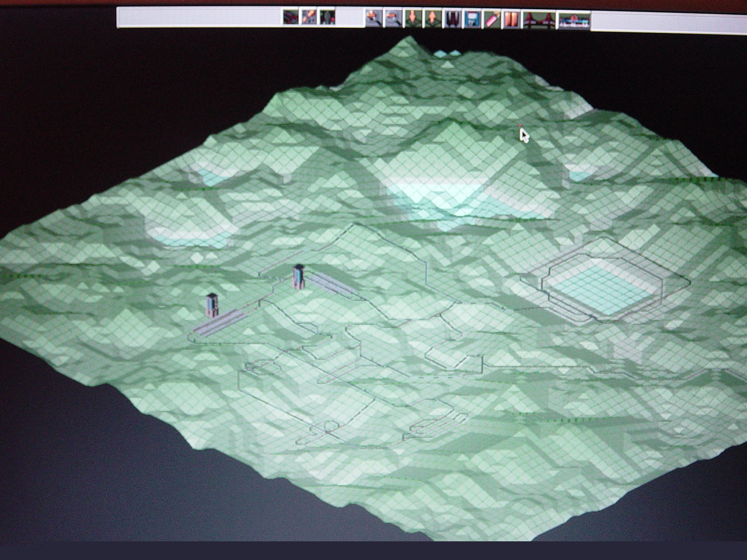Click the right station tower building
The height and width of the screenshot is (560, 747).
(299, 276)
